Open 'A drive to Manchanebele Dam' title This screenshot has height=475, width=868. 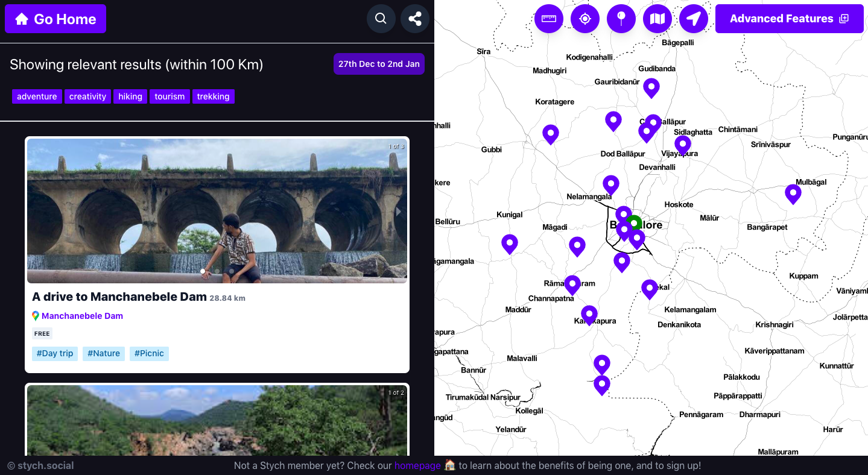[x=119, y=297]
